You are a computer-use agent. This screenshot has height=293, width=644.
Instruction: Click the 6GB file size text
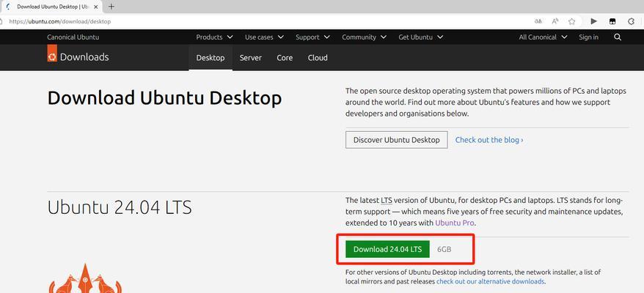point(444,249)
